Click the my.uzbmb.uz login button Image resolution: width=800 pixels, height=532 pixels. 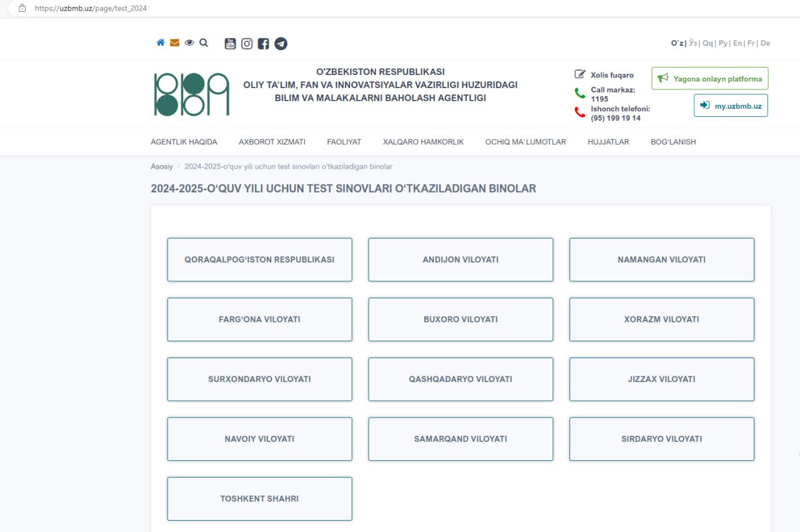[731, 106]
